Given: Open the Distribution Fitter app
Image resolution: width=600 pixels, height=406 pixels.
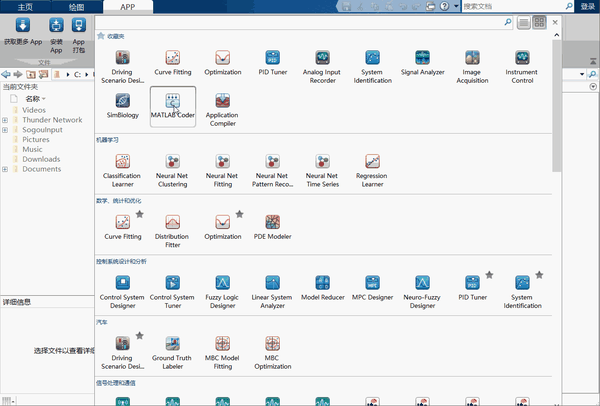Looking at the screenshot, I should [172, 231].
